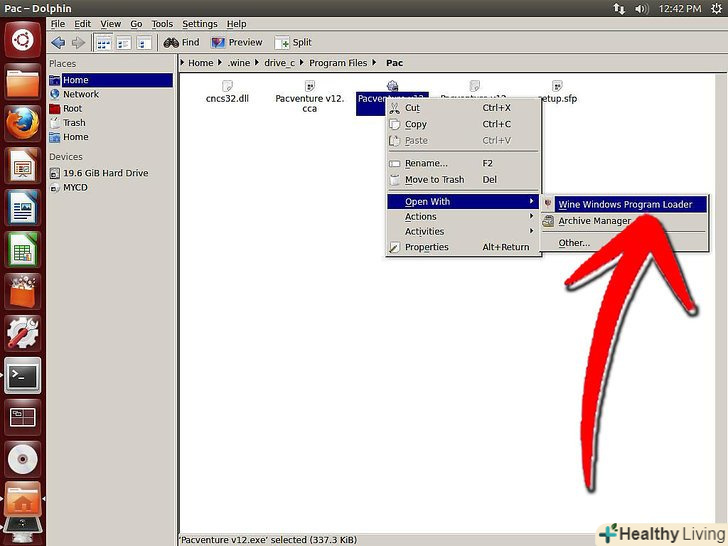Select highlighted Home in Places
Screen dimensions: 728x546
pyautogui.click(x=110, y=80)
